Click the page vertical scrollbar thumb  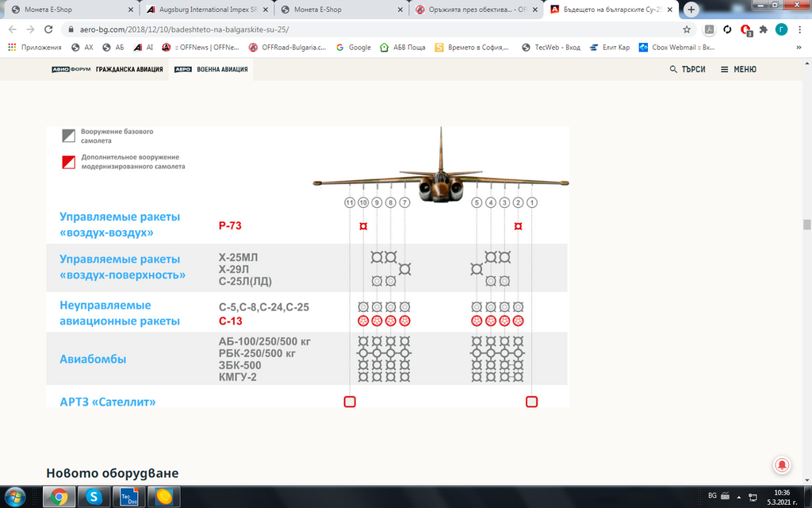(x=806, y=225)
